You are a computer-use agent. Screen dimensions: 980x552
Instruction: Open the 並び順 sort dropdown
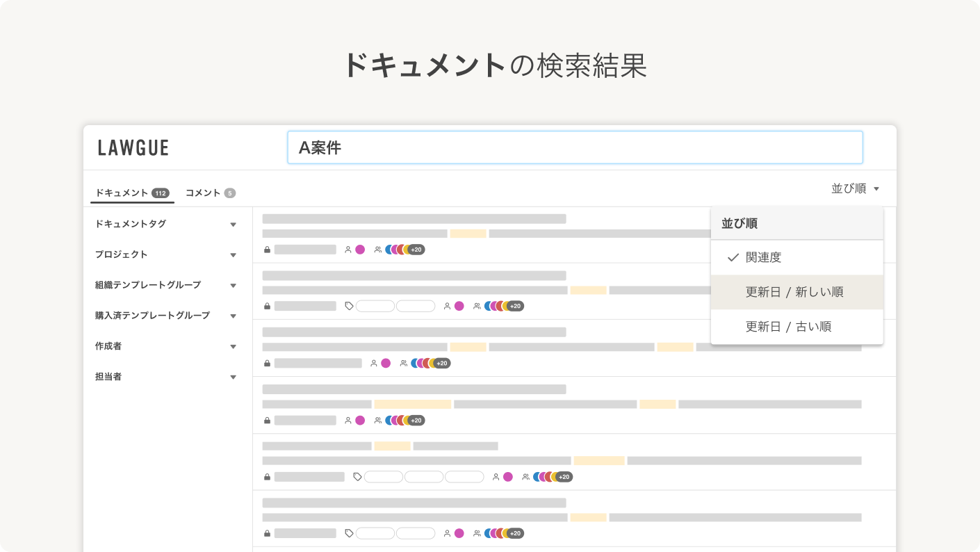click(856, 188)
